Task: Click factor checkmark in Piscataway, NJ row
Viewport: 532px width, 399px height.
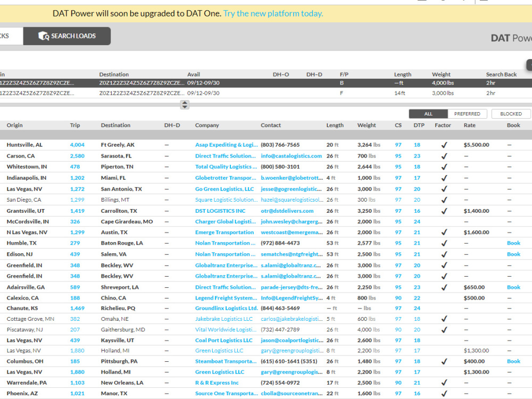Action: click(x=444, y=330)
